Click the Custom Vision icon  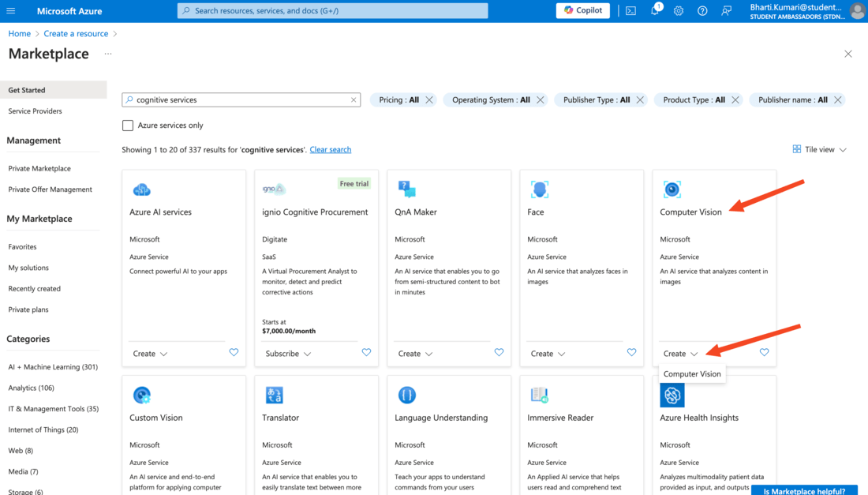click(x=142, y=396)
